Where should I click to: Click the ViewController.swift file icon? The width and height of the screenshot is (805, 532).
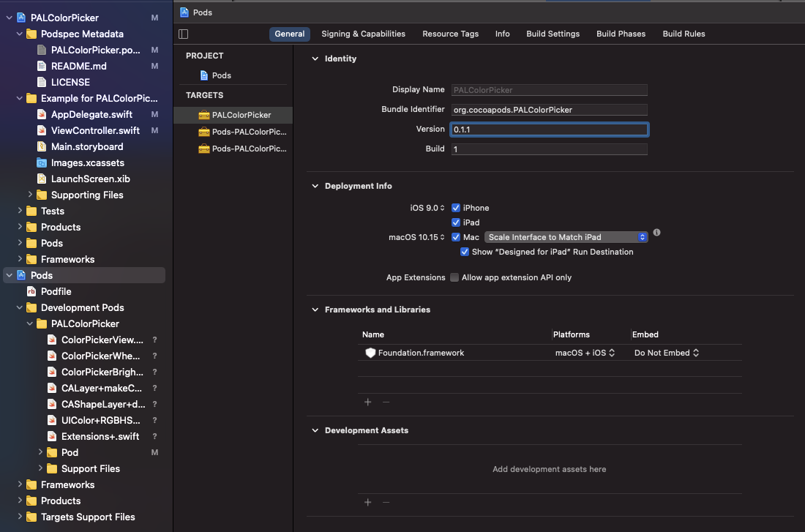42,130
